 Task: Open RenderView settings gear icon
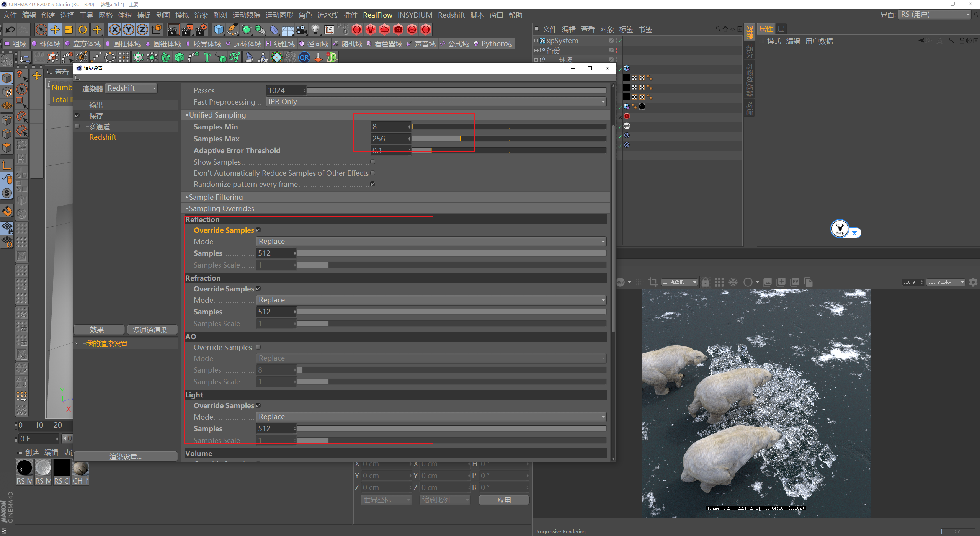coord(973,282)
